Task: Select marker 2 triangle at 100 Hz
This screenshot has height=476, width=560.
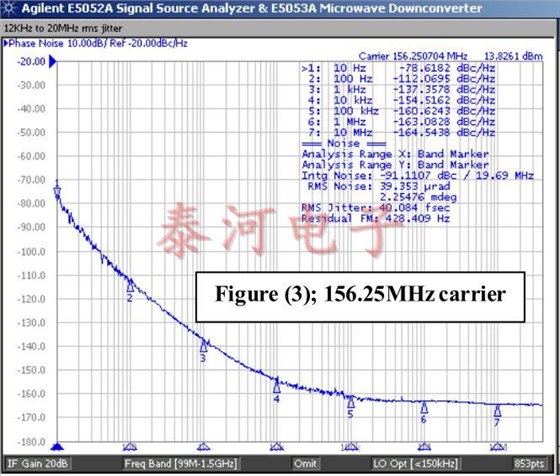Action: (x=130, y=286)
